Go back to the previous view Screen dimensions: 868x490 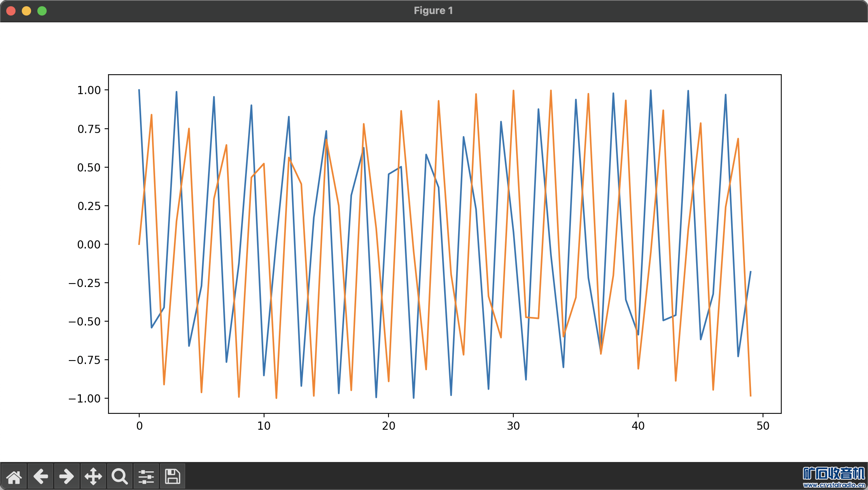(x=40, y=476)
